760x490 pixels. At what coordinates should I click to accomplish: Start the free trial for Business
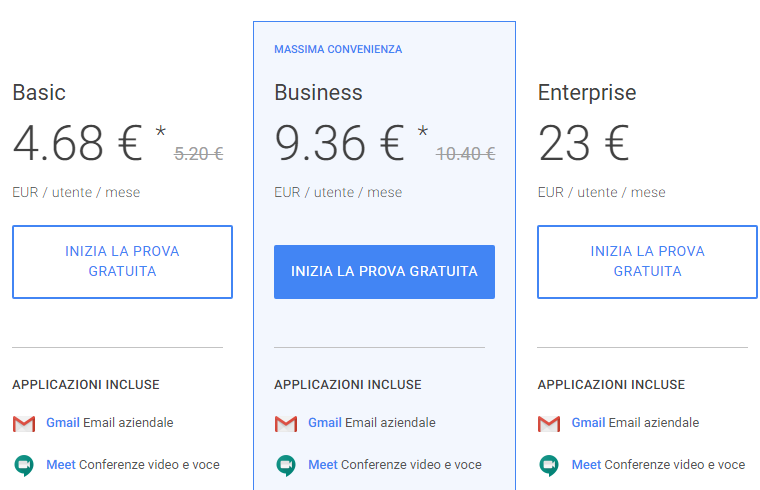(x=384, y=271)
